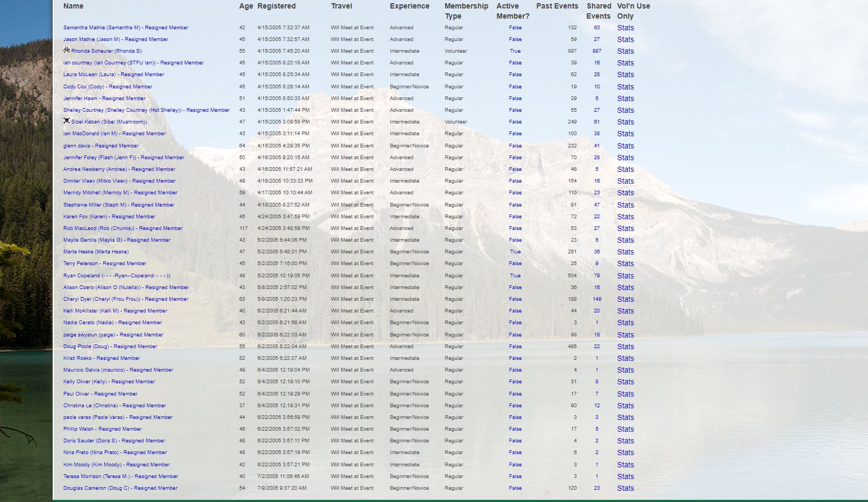Click the bicycle icon beside Rhonda Scheurer
This screenshot has height=502, width=868.
pos(66,50)
